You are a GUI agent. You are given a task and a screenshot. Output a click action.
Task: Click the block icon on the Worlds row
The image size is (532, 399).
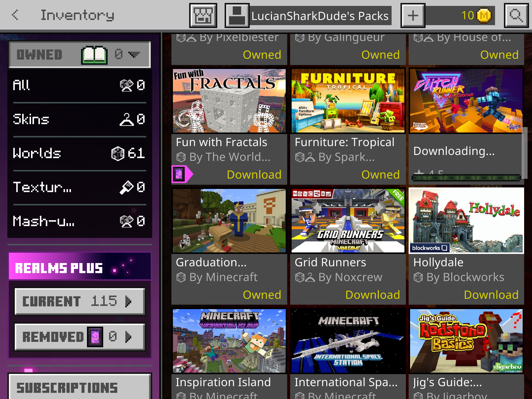coord(118,154)
